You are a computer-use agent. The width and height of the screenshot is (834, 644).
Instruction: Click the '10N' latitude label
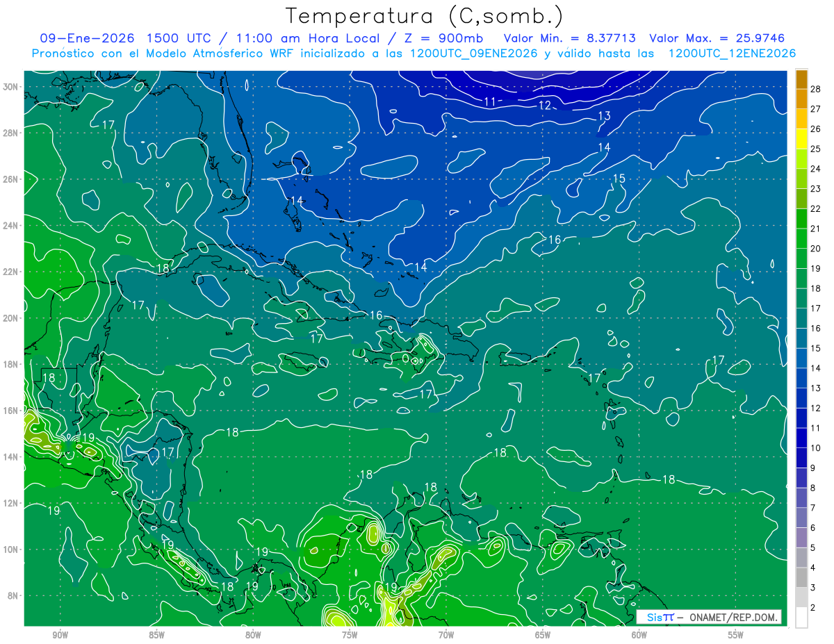pyautogui.click(x=10, y=550)
